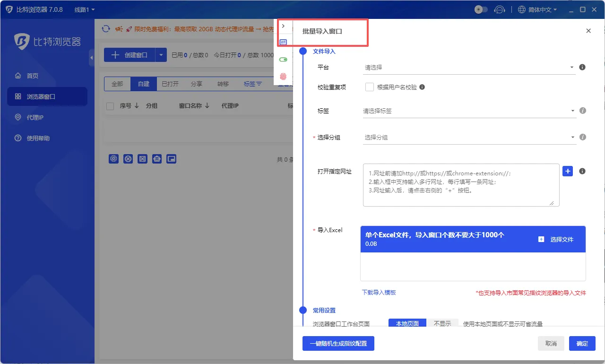Viewport: 605px width, 364px height.
Task: Click the 下载导入模板 link
Action: pyautogui.click(x=379, y=293)
